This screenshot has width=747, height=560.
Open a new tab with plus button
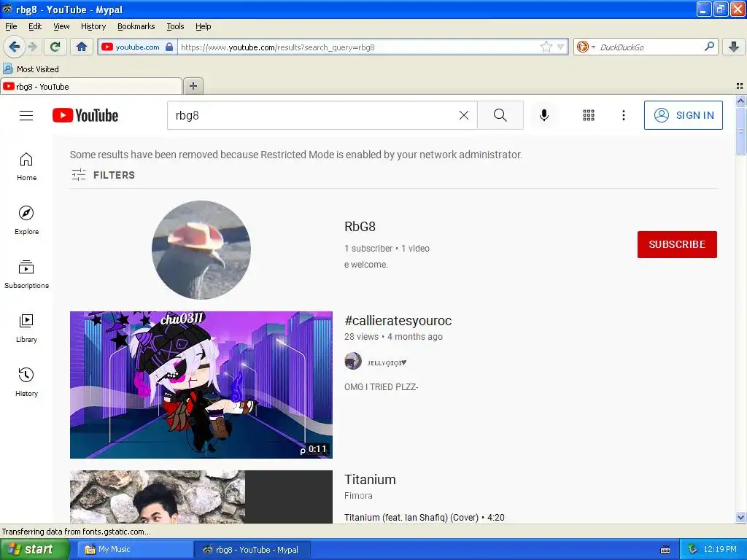(193, 86)
